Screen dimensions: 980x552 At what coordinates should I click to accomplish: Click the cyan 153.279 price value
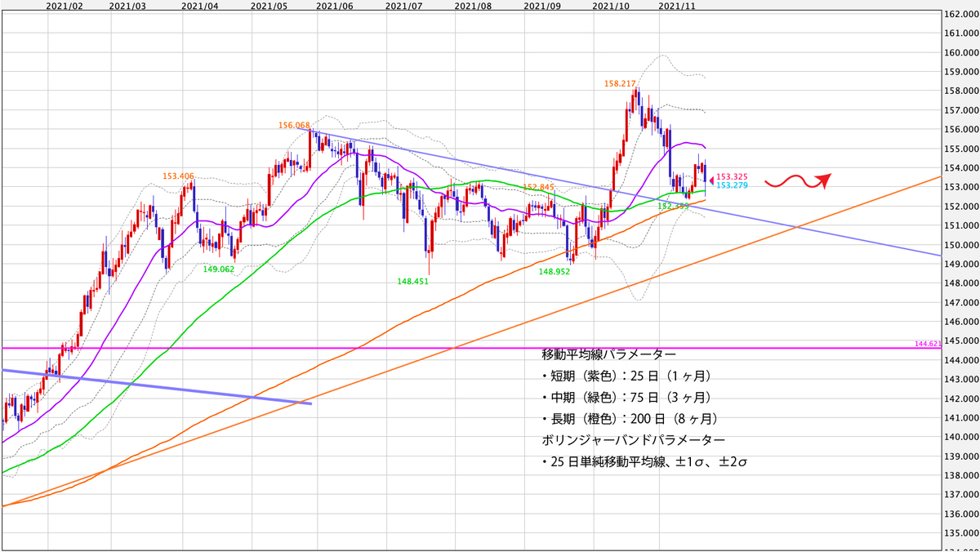click(x=733, y=186)
